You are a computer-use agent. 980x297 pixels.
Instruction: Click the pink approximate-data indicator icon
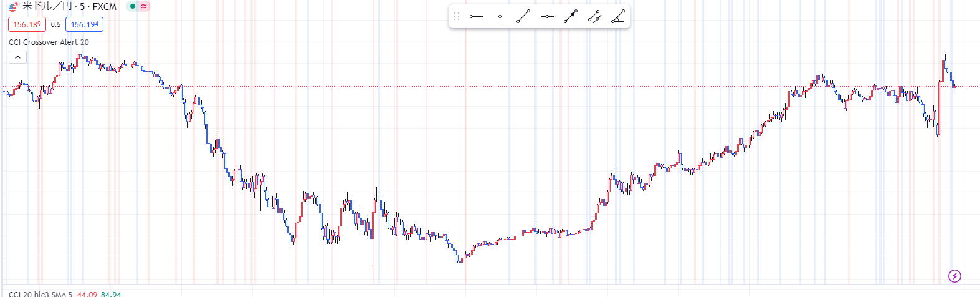(x=144, y=6)
